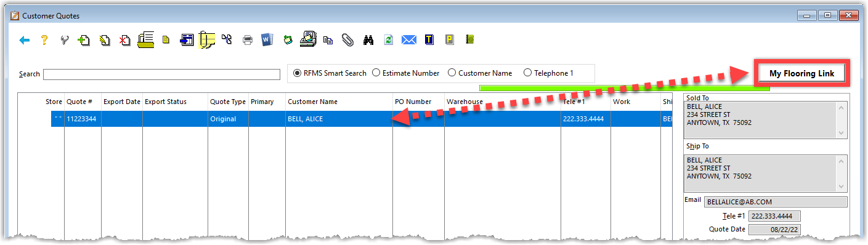Open help with the question mark icon
The image size is (868, 245).
(44, 40)
